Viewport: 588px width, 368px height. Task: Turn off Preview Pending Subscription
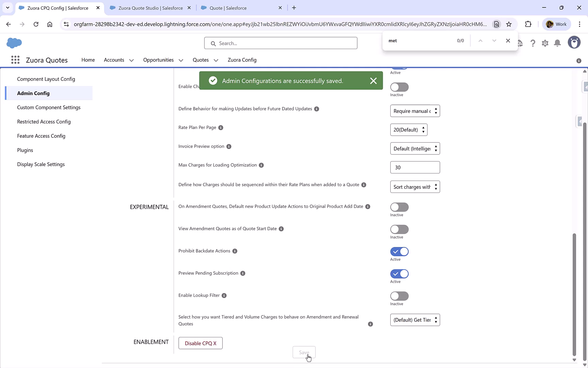(x=399, y=274)
